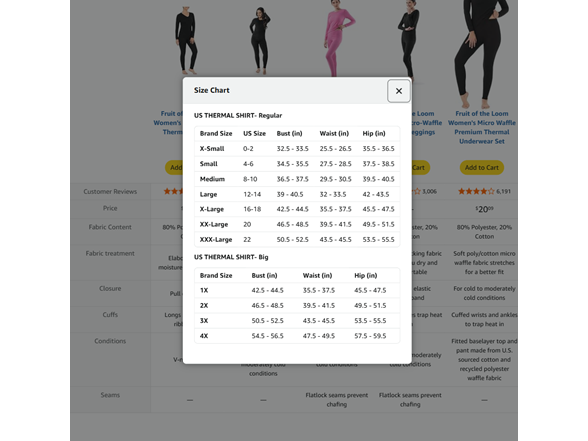Open Fruit of the Loom Micro Waffle Premium Thermal Underwear Set link
The width and height of the screenshot is (588, 441).
click(x=482, y=128)
